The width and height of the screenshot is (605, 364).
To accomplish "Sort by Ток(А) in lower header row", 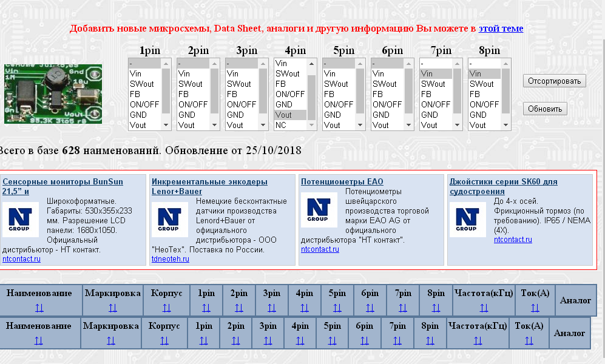I will 529,341.
